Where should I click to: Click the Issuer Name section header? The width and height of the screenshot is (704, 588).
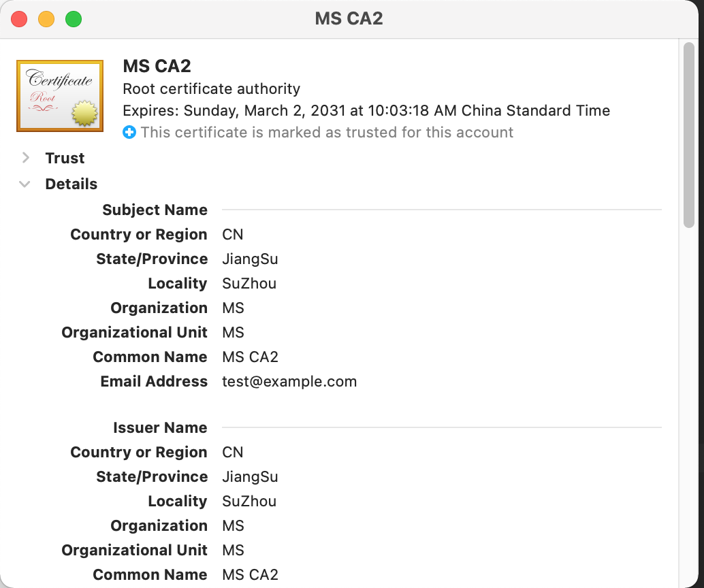160,427
